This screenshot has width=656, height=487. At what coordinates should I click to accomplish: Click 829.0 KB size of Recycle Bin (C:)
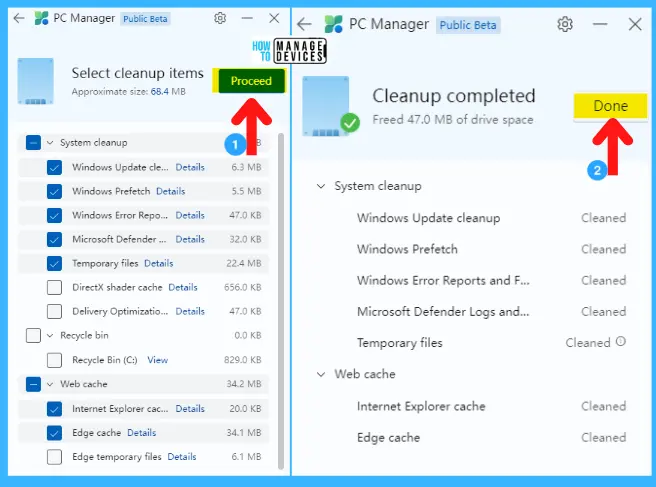click(243, 360)
